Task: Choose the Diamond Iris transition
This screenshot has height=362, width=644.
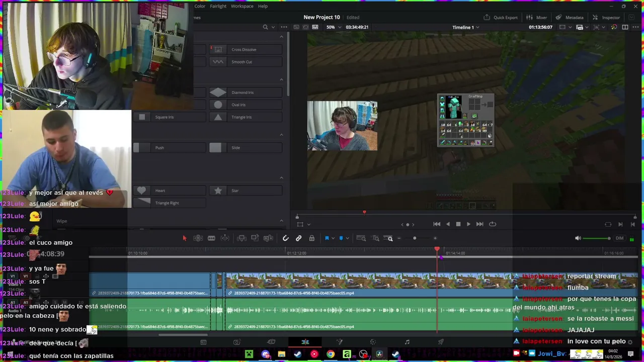Action: point(246,93)
